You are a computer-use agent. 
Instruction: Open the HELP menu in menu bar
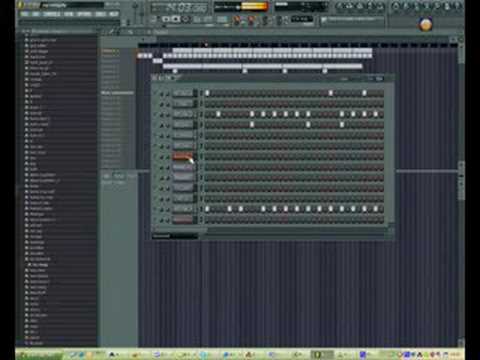tap(114, 14)
